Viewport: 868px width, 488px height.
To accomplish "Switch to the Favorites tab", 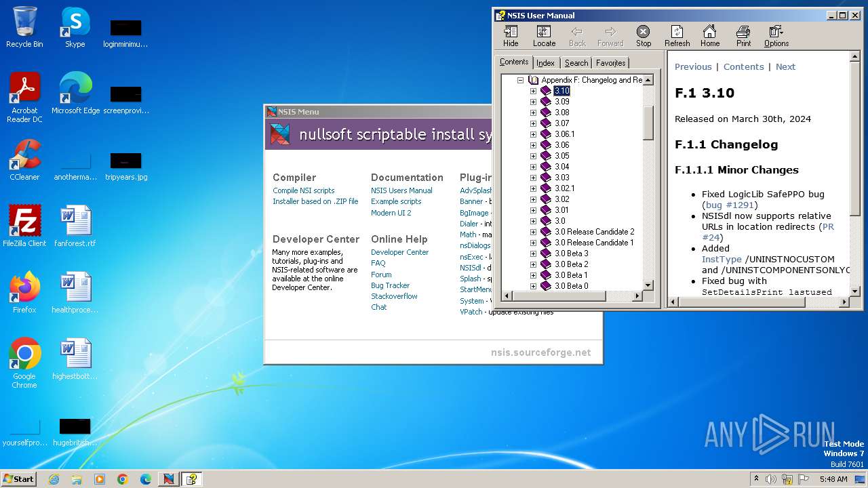I will click(x=610, y=63).
